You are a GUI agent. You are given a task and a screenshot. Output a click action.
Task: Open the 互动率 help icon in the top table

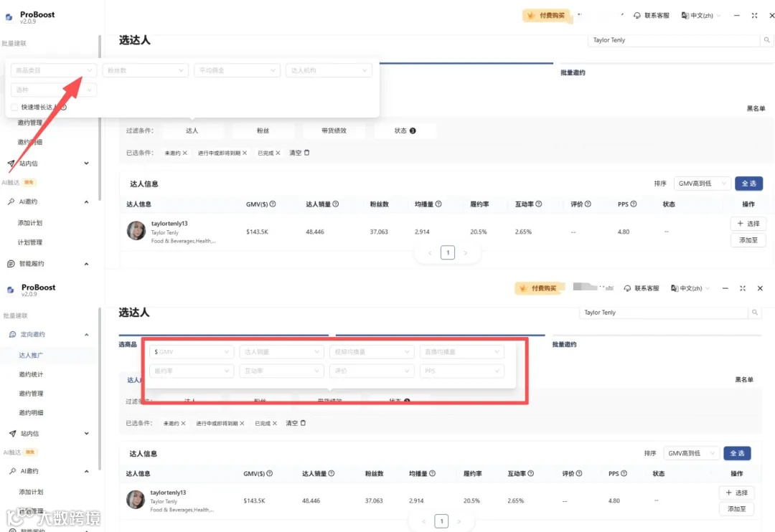click(539, 204)
